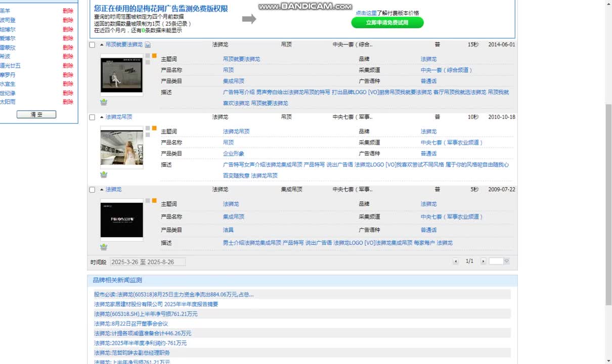This screenshot has width=612, height=364.
Task: Click the basket icon under the 法狮龙吊顶 thumbnail
Action: pyautogui.click(x=104, y=174)
